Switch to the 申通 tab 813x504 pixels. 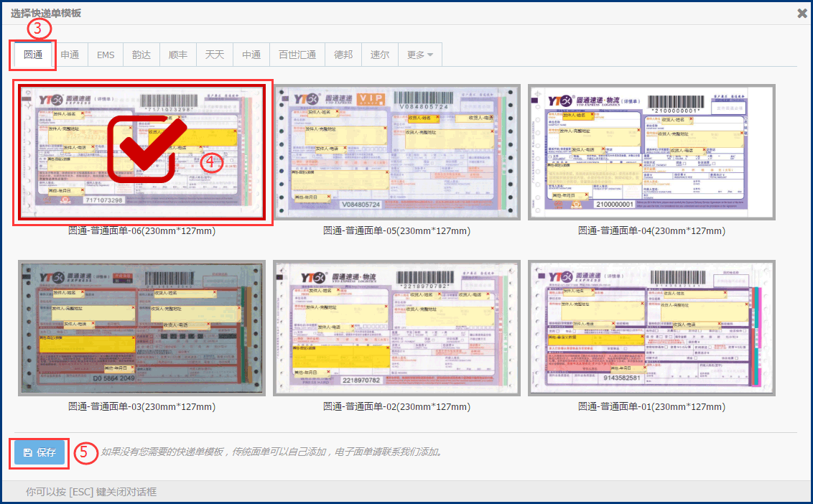click(x=70, y=55)
